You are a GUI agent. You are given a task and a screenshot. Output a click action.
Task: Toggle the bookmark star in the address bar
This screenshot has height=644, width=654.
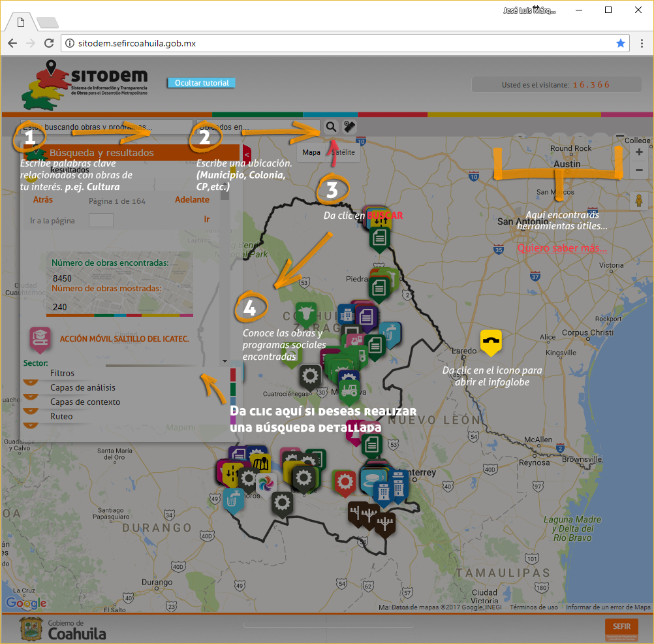point(621,43)
